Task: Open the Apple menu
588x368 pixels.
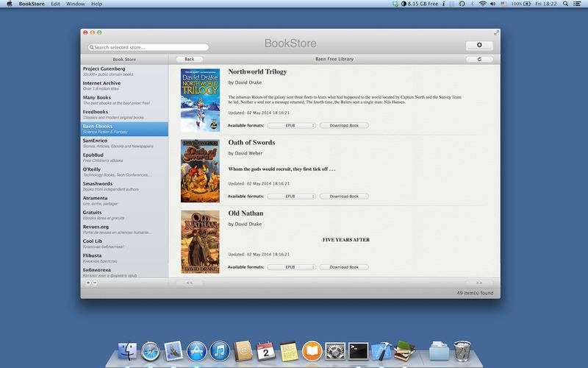Action: pos(10,4)
